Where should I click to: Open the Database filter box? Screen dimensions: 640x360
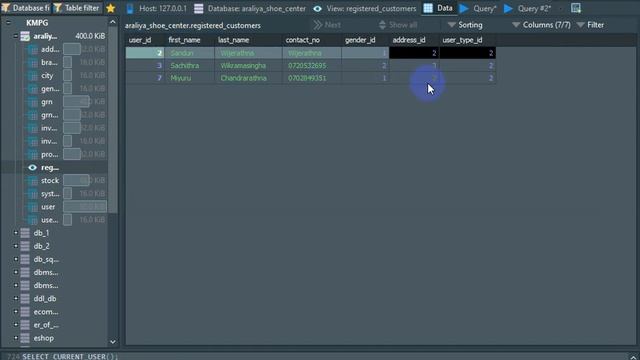coord(25,8)
